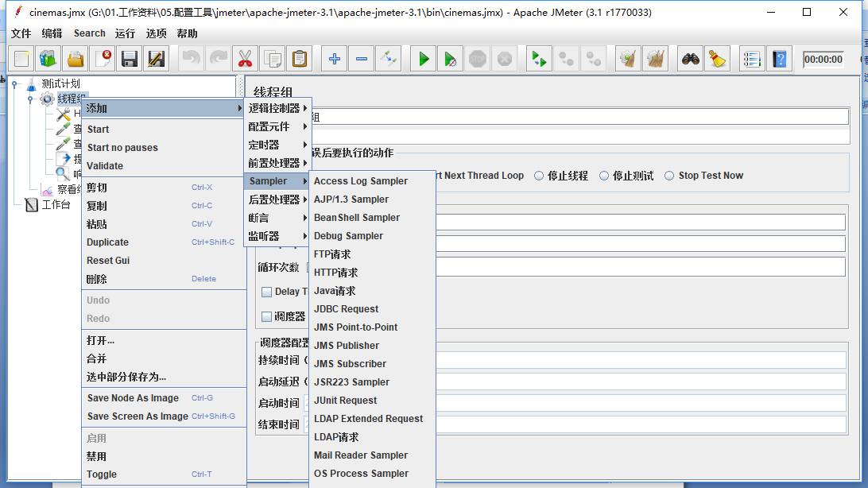Expand the 配置元件 submenu
Screen dimensions: 868x488
277,126
